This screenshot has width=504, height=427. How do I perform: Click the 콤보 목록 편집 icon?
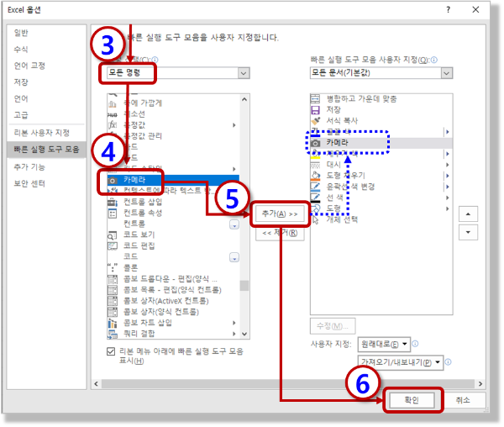click(x=113, y=290)
